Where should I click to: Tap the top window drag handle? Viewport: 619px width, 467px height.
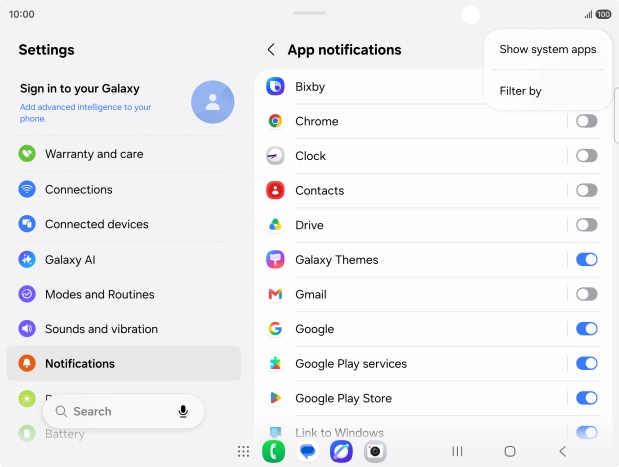tap(309, 13)
